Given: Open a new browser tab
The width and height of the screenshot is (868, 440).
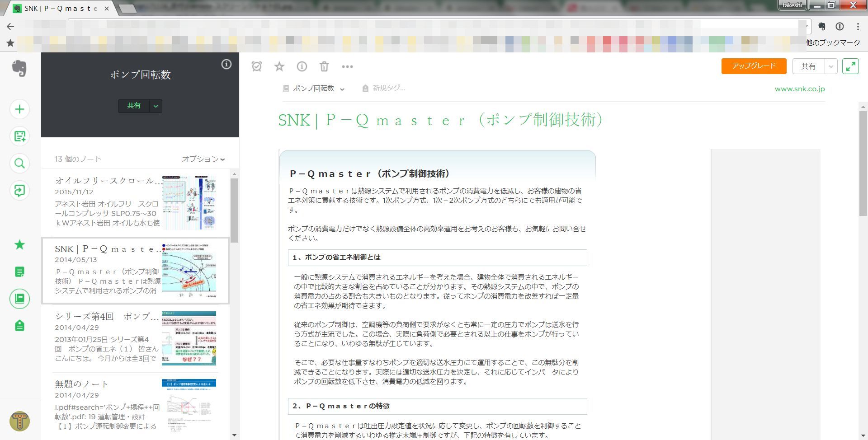Looking at the screenshot, I should 127,9.
